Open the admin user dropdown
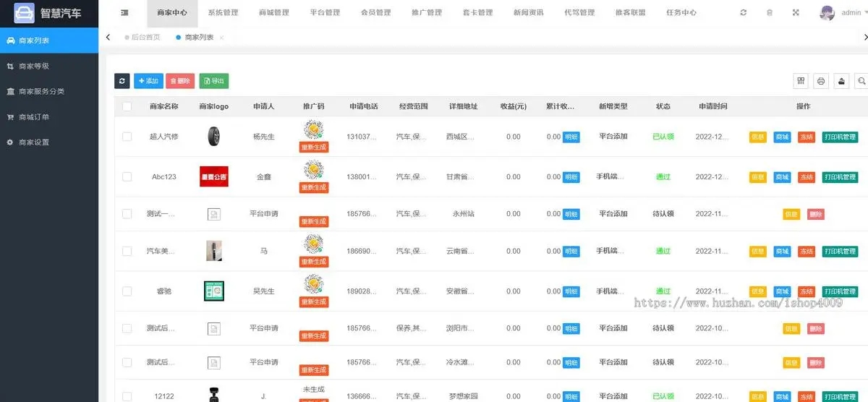This screenshot has width=868, height=402. (843, 12)
